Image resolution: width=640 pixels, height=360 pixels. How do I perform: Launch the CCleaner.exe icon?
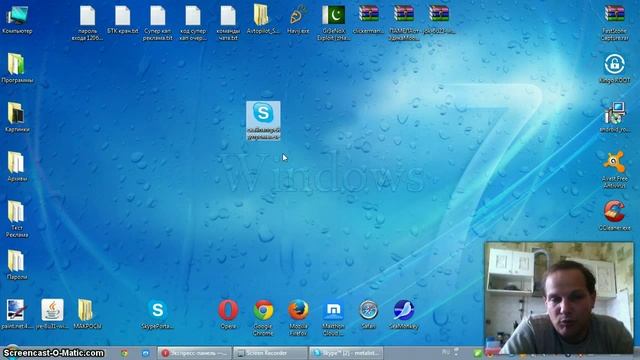coord(614,216)
